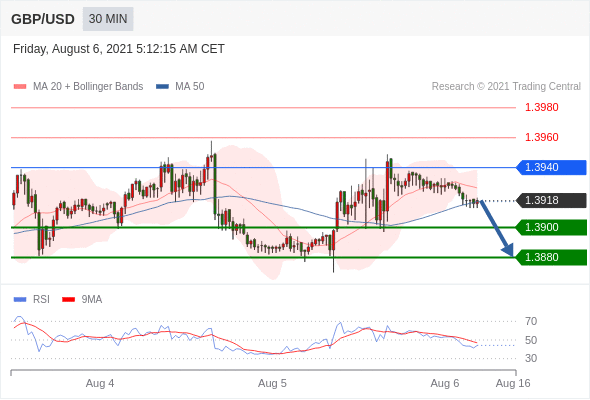Image resolution: width=590 pixels, height=400 pixels.
Task: Click the Aug 6 date marker on axis
Action: click(445, 383)
